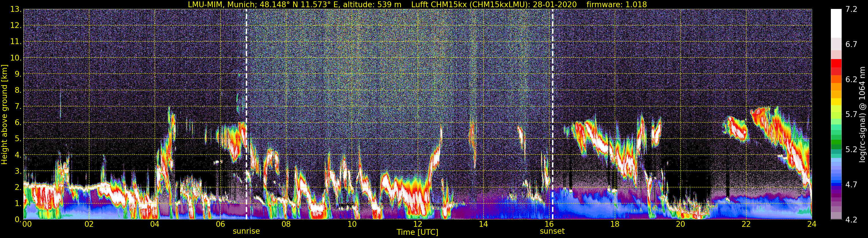Viewport: 868px width, 238px height.
Task: Click the "sunset" label below the axis
Action: click(x=552, y=231)
